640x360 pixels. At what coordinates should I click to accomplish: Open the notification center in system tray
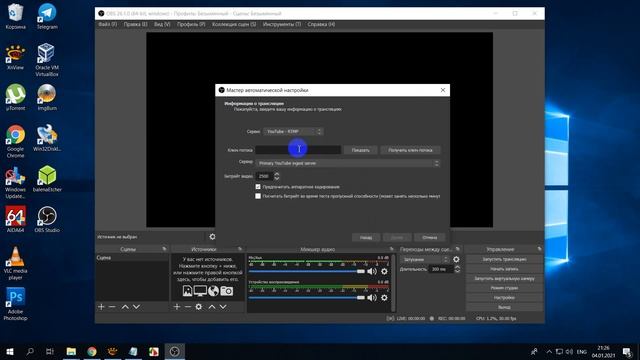(628, 351)
